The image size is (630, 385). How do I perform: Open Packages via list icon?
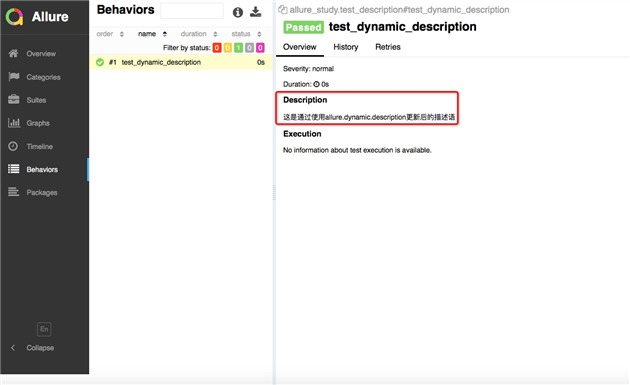(14, 192)
